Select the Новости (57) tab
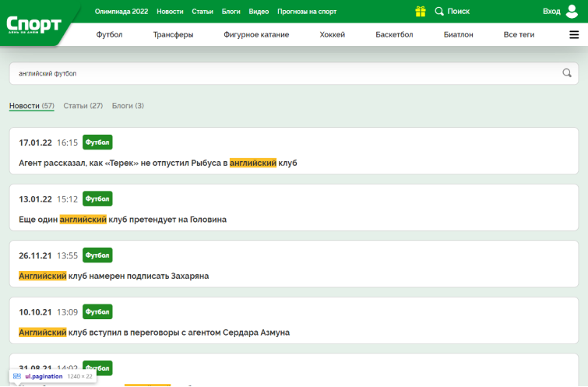The width and height of the screenshot is (588, 387). 31,106
